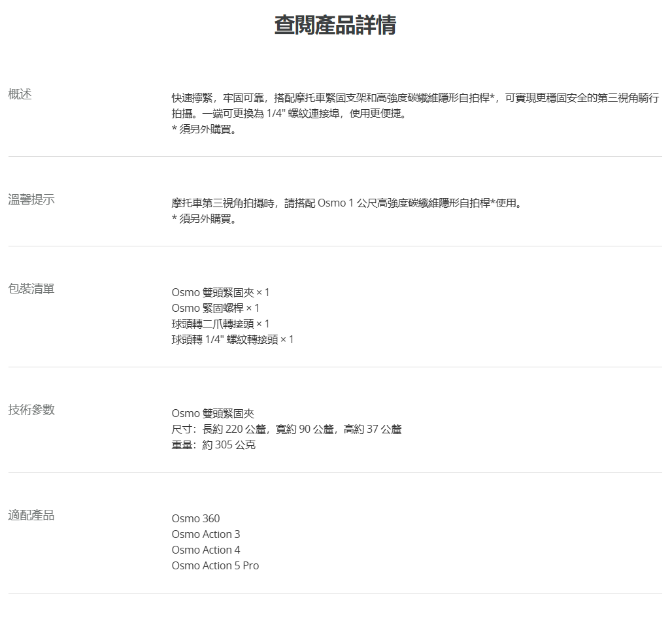
Task: Click the 技術參數 section label
Action: point(31,410)
